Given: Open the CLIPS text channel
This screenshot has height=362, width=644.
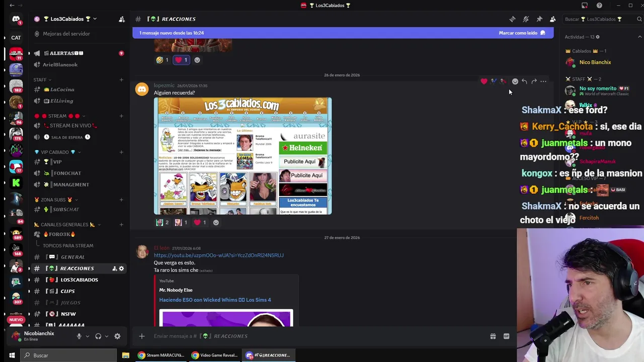Looking at the screenshot, I should pos(78,291).
